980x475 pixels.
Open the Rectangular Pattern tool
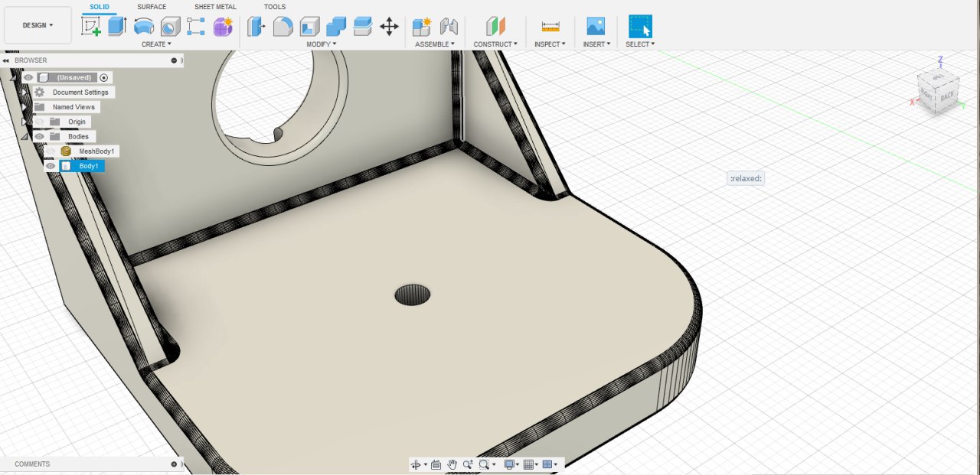point(196,27)
